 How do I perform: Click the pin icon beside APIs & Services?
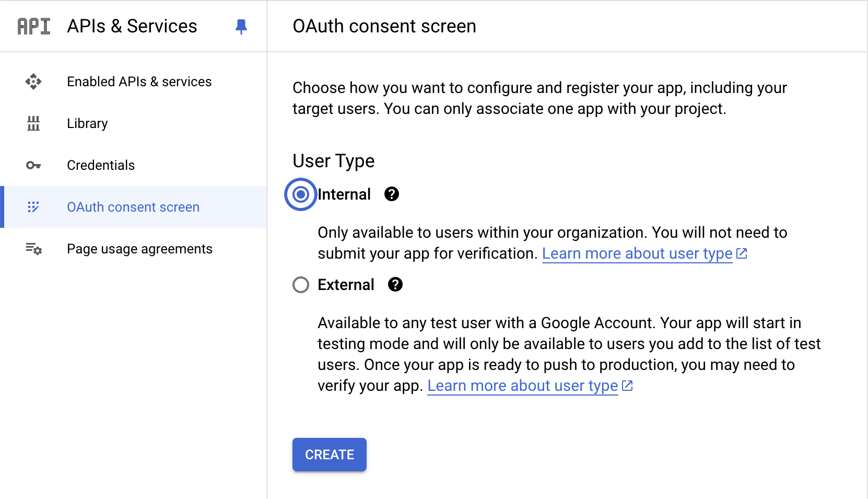tap(241, 27)
